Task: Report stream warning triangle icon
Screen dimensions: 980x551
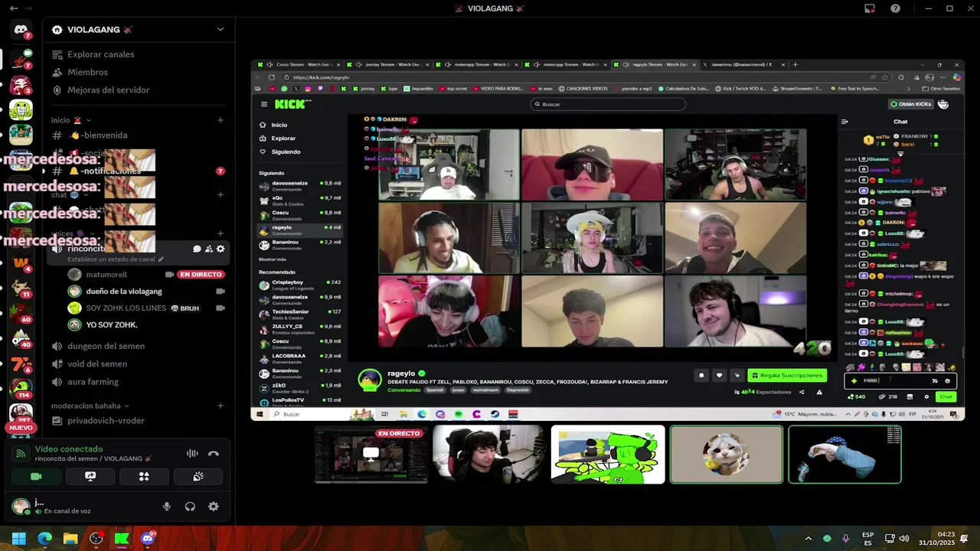Action: (x=819, y=393)
